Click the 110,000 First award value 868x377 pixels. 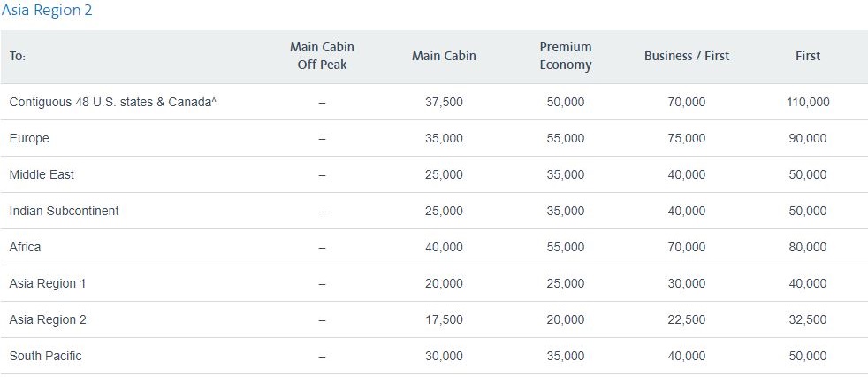(x=808, y=102)
